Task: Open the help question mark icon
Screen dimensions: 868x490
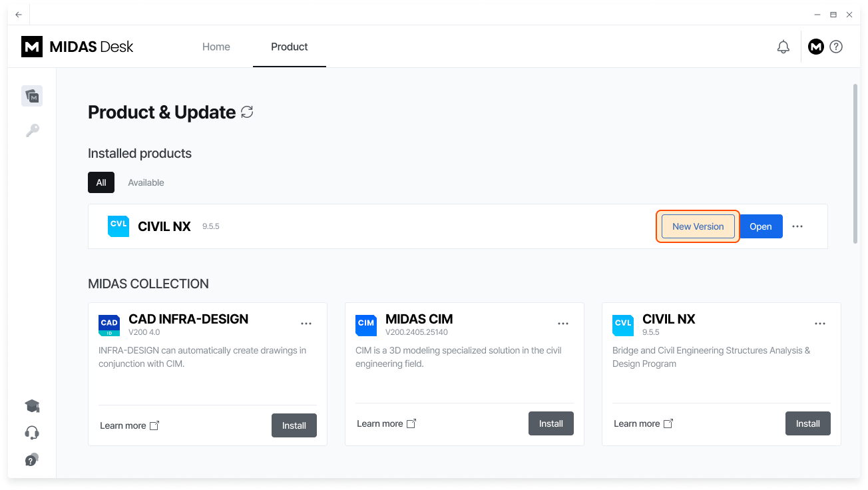Action: [837, 47]
